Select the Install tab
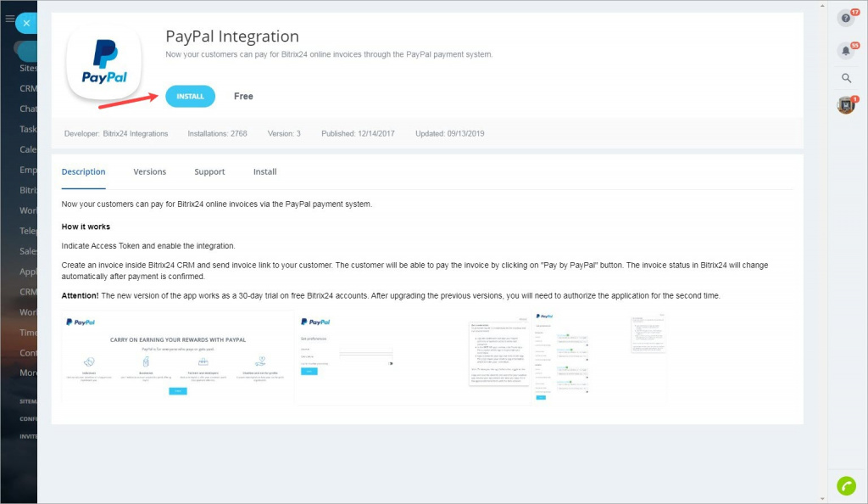This screenshot has height=504, width=868. (x=265, y=171)
